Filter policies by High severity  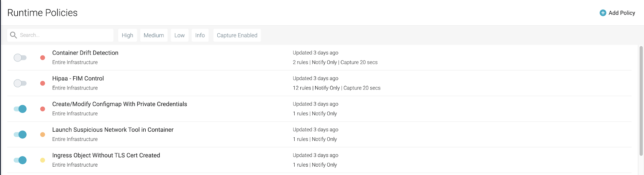coord(128,35)
